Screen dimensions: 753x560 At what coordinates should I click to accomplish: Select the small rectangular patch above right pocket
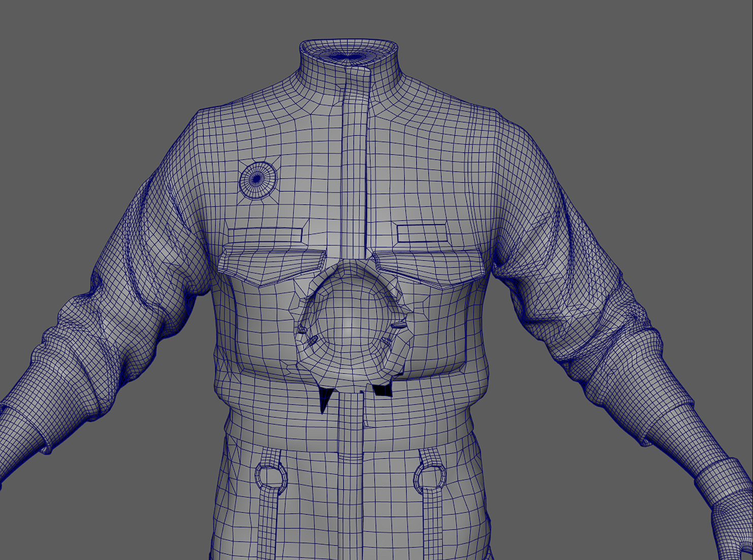422,233
